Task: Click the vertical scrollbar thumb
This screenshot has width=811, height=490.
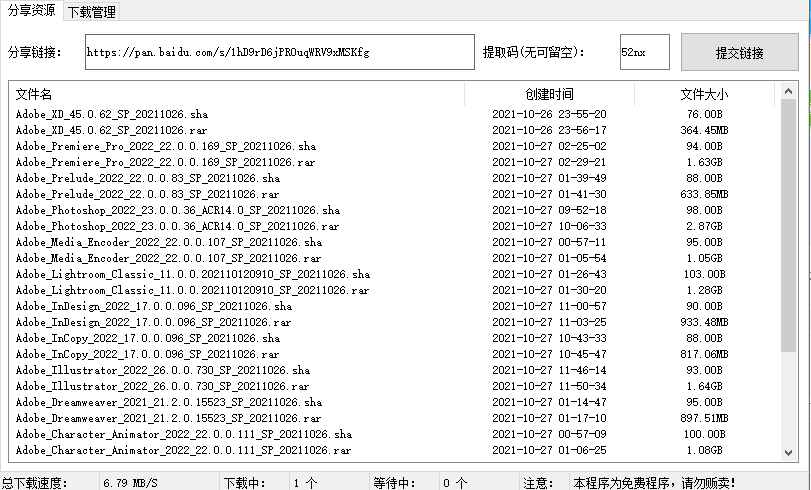Action: [788, 226]
